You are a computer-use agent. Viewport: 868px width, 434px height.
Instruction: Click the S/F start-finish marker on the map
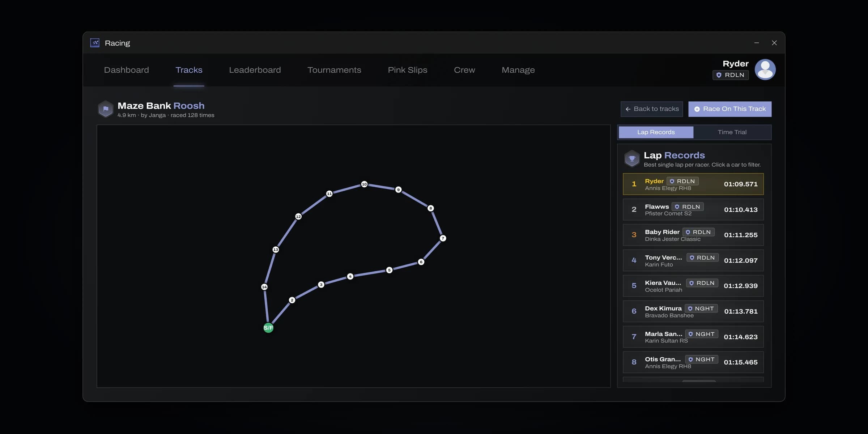pos(268,328)
